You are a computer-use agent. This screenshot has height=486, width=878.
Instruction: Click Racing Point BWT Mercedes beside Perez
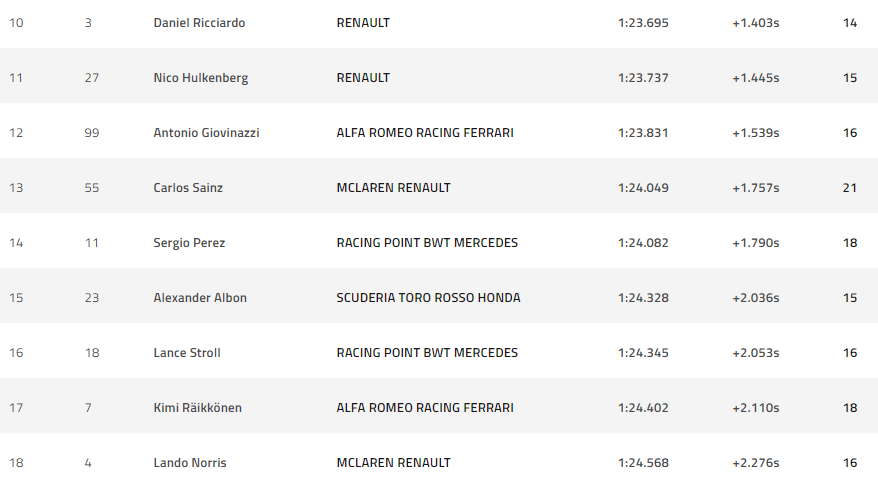(x=427, y=242)
